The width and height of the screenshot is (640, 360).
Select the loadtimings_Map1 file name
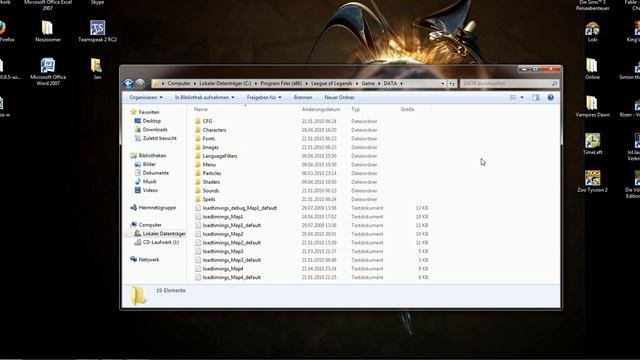(x=223, y=217)
